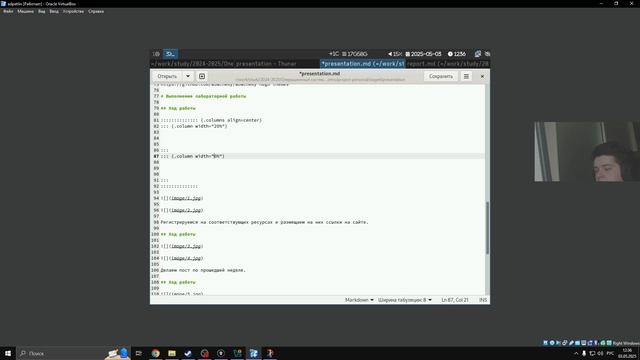Save the file with the Сохранить button
The height and width of the screenshot is (360, 640).
[x=441, y=76]
